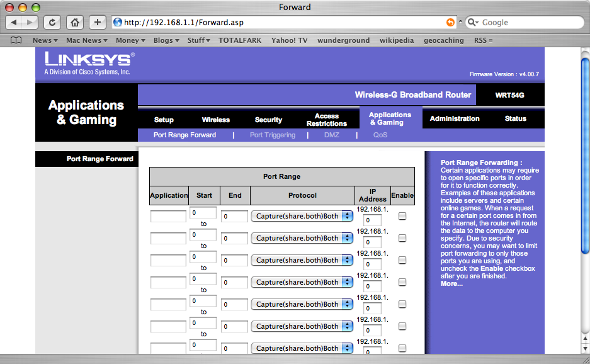Open the Mac News bookmarks folder menu
590x364 pixels.
coord(86,40)
